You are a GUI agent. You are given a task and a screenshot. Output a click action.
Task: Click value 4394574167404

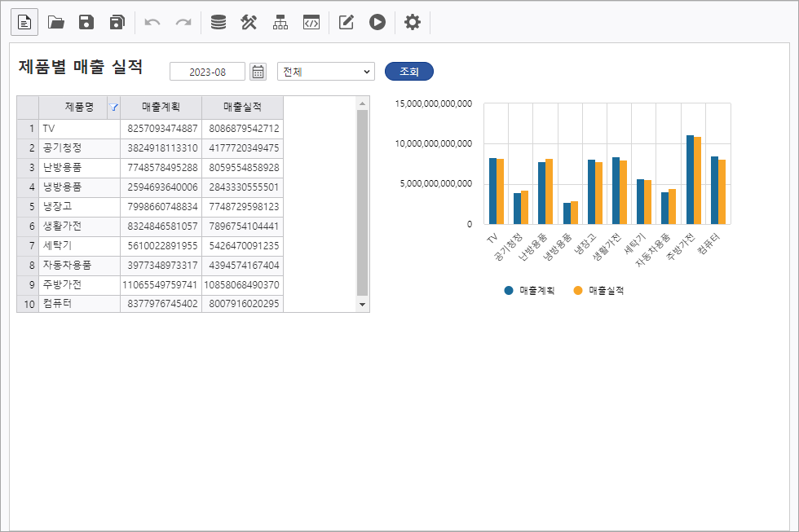tap(244, 266)
